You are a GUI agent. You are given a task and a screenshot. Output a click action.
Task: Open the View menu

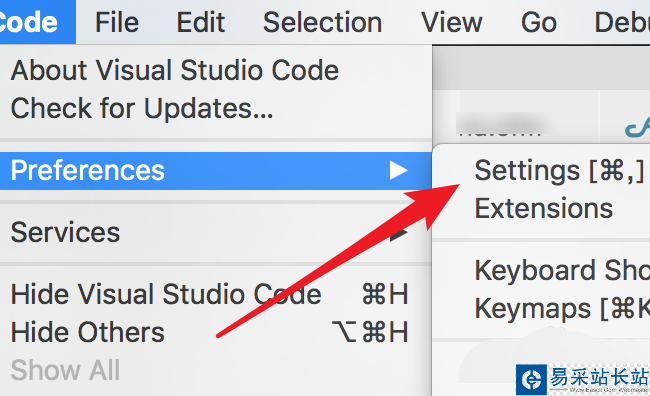point(451,22)
